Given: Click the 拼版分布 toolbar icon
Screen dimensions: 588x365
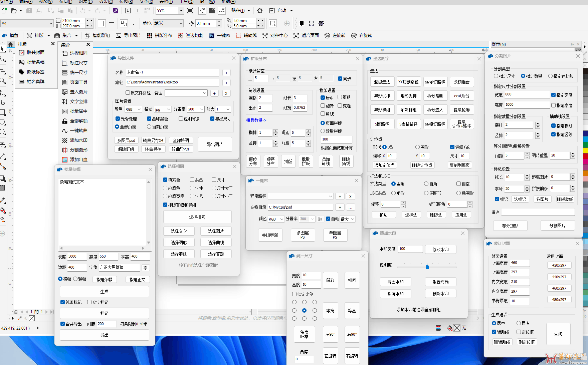Looking at the screenshot, I should [150, 36].
